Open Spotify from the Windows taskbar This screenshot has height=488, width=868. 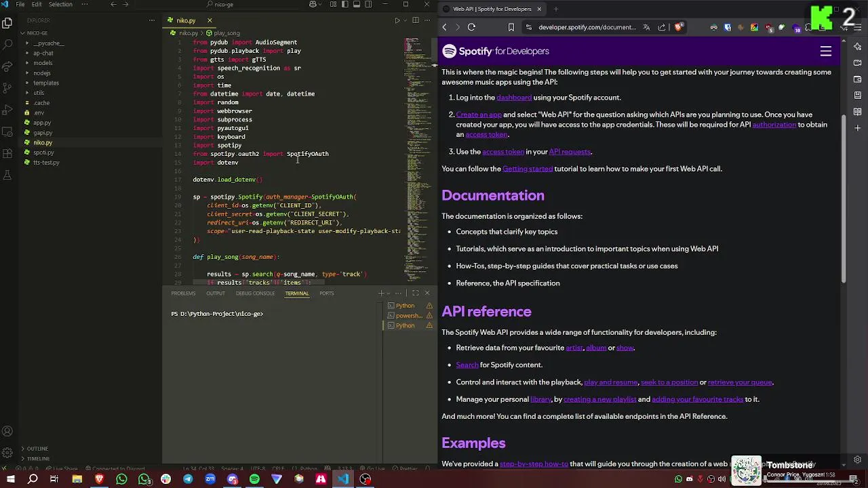tap(254, 479)
